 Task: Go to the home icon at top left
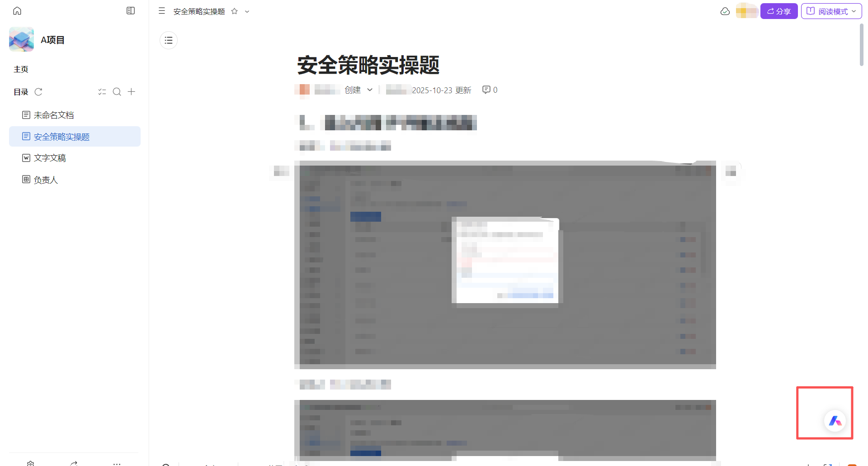[17, 11]
